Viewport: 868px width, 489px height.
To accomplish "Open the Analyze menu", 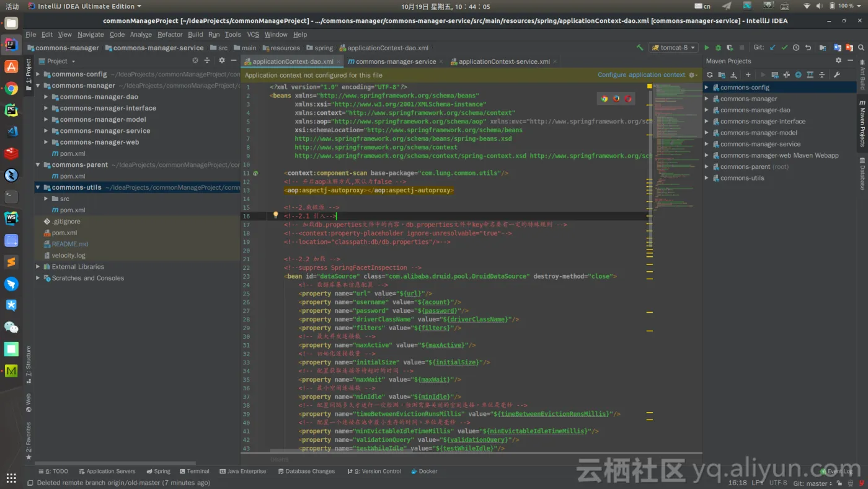I will tap(141, 35).
